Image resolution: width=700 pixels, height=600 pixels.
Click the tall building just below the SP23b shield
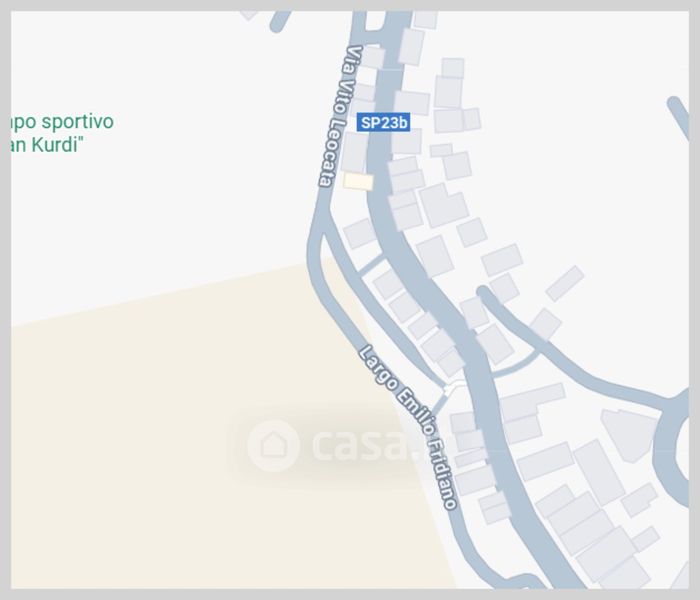(x=355, y=152)
